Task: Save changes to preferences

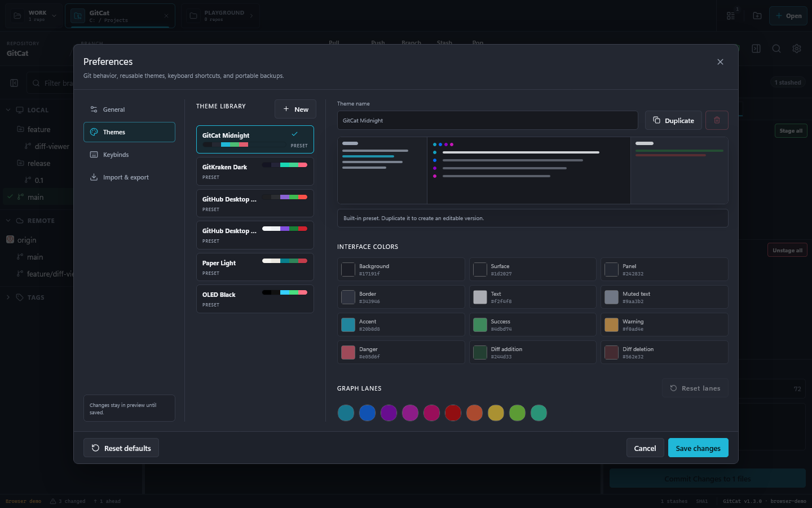Action: pyautogui.click(x=698, y=448)
